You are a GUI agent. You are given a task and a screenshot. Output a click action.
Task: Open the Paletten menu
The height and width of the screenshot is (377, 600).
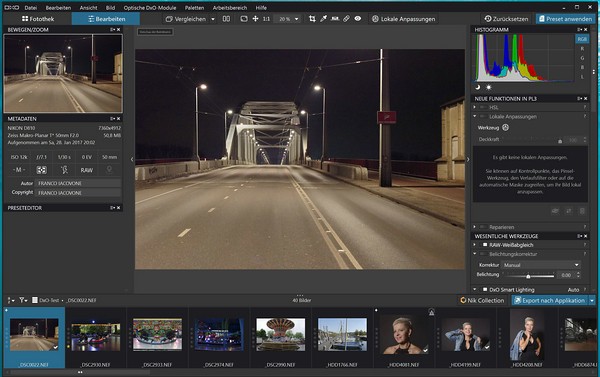click(194, 8)
